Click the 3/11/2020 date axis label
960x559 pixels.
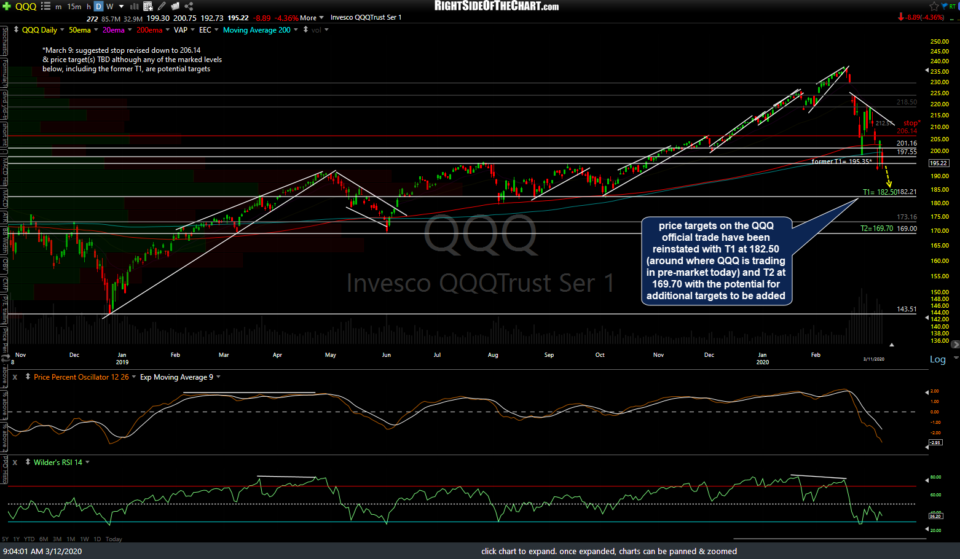point(874,359)
